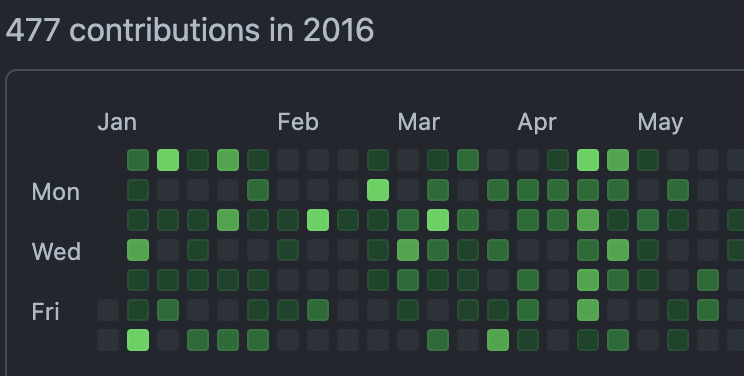Select the Saturday April 2 contribution cell
The height and width of the screenshot is (376, 744).
(x=498, y=340)
